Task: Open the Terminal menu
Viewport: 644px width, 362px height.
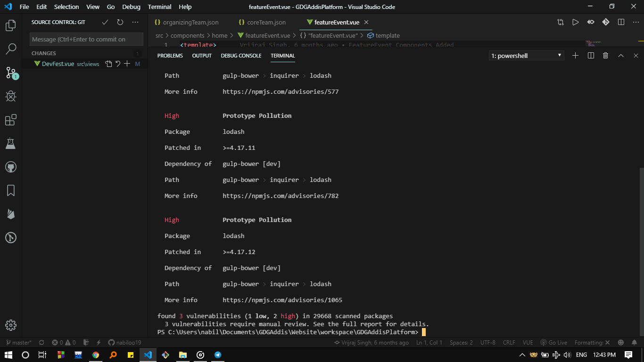Action: [159, 7]
